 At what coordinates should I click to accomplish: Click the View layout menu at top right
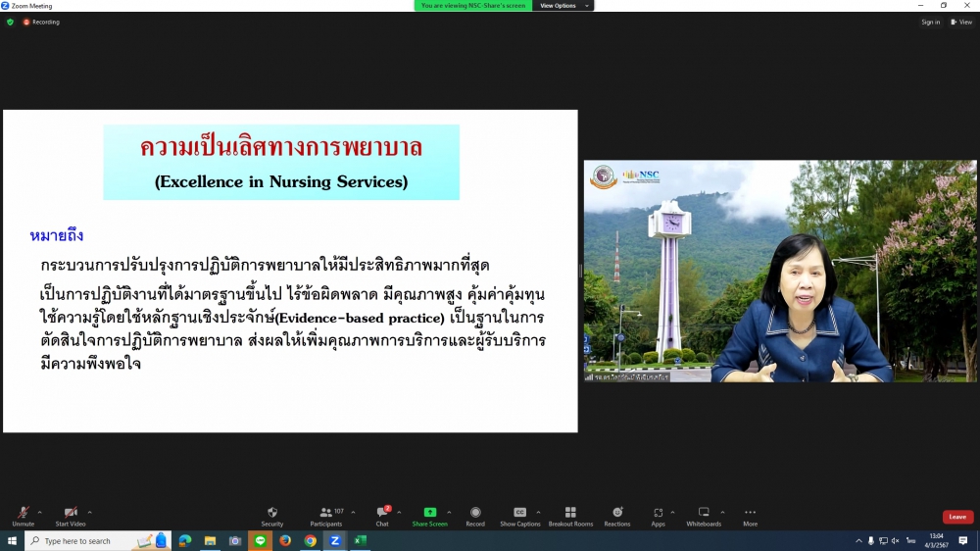point(961,22)
